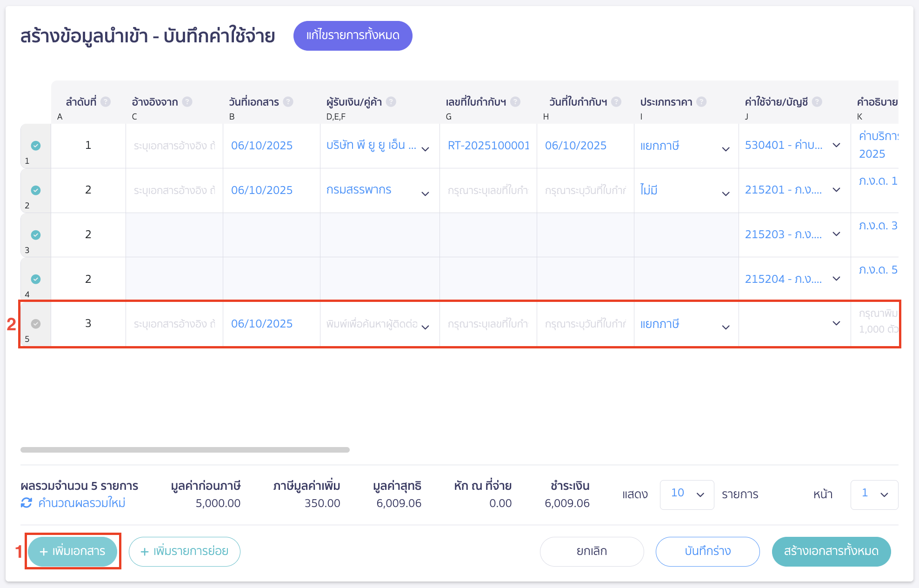Click the บันทึกร่าง button
The height and width of the screenshot is (588, 919).
707,551
